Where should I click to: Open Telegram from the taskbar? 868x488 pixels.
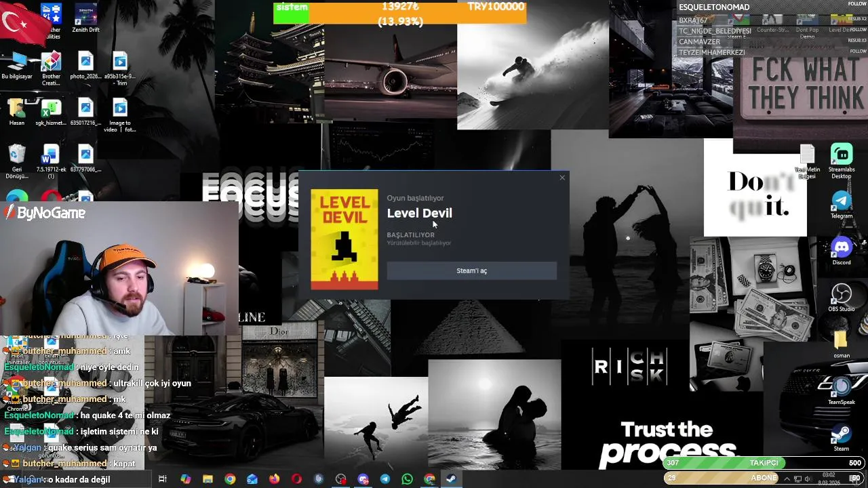(x=385, y=479)
